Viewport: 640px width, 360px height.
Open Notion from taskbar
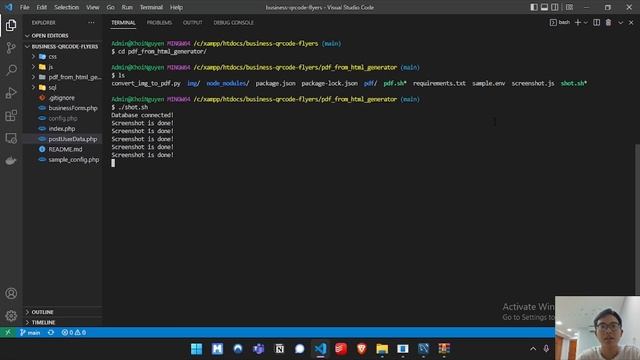(279, 349)
